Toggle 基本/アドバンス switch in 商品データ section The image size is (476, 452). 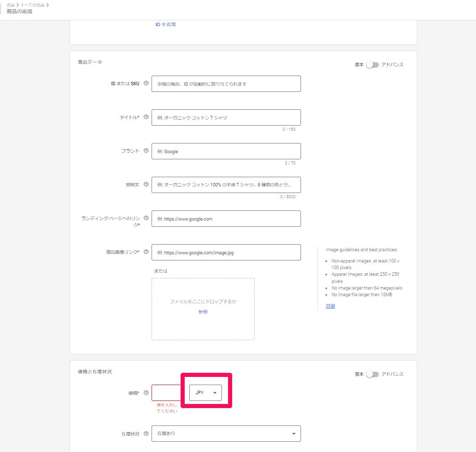[372, 65]
